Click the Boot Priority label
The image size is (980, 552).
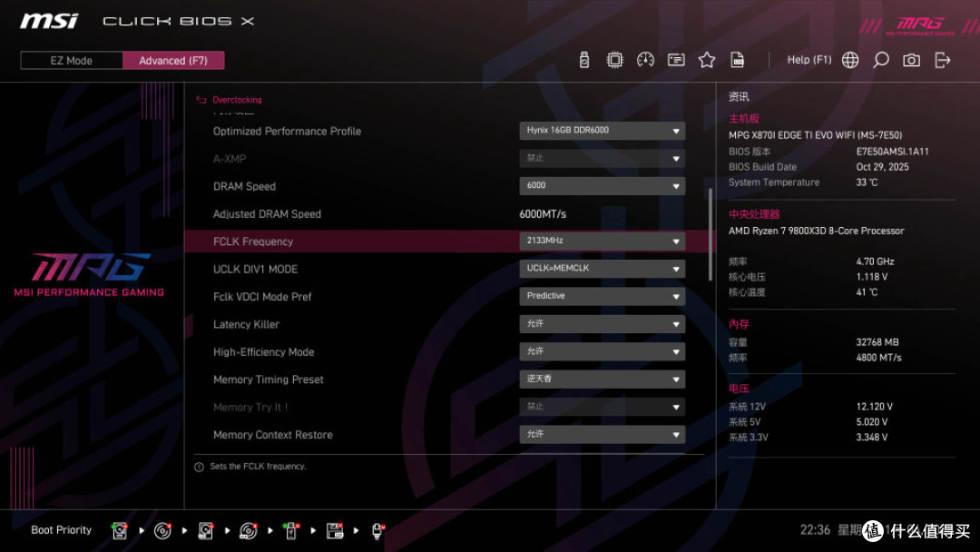[62, 530]
